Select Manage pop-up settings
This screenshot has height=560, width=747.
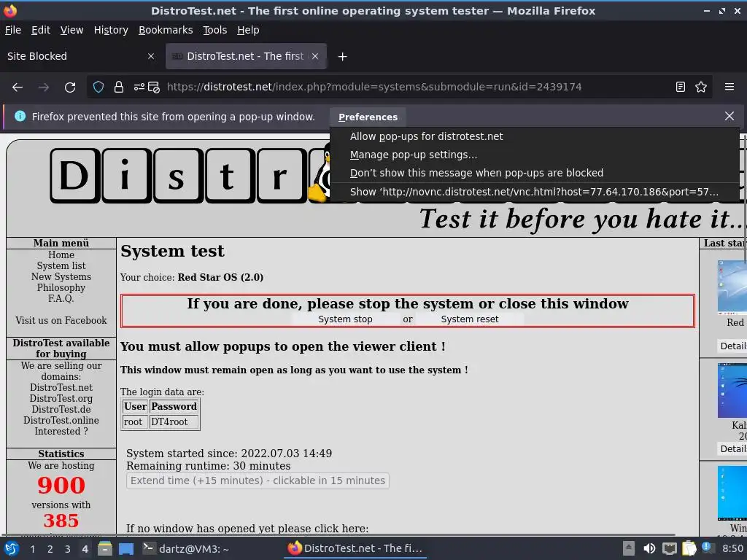[535, 155]
